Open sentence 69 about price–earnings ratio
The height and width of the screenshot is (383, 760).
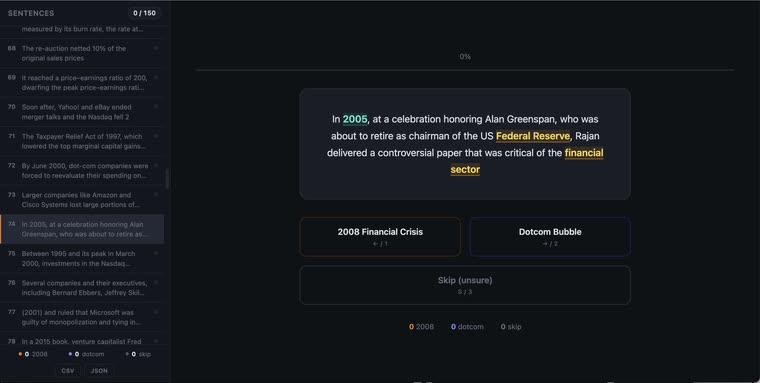pyautogui.click(x=82, y=83)
